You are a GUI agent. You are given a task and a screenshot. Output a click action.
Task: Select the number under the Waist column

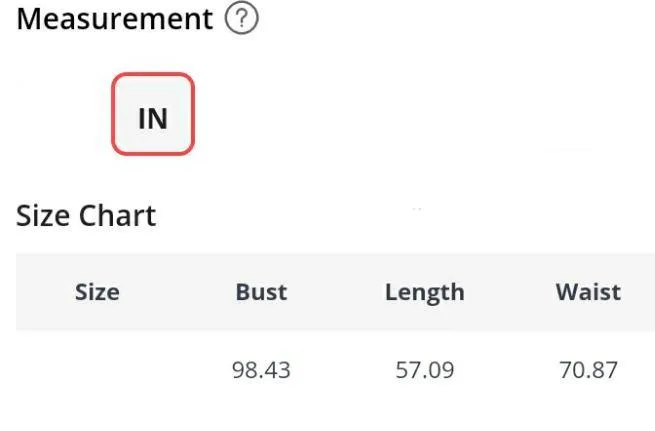[x=588, y=370]
